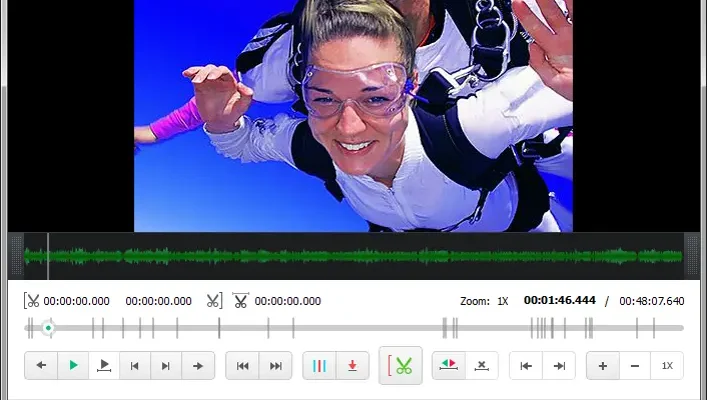
Task: Click the current position time 00:01:46.444
Action: [x=560, y=300]
